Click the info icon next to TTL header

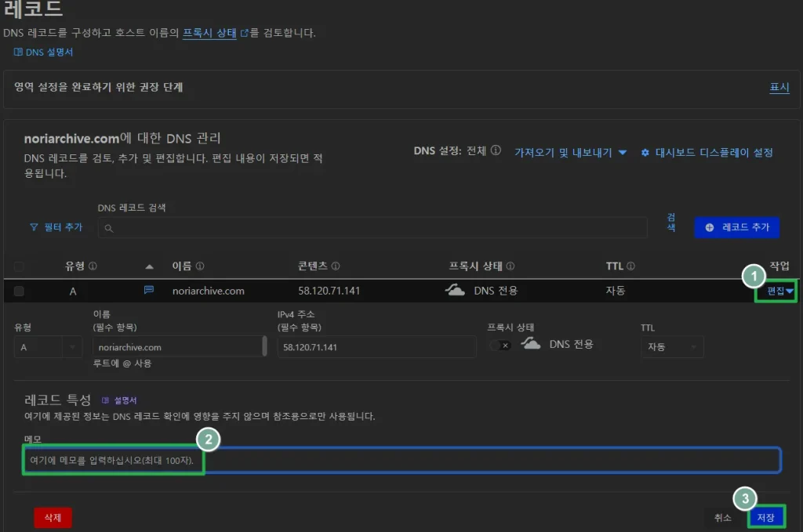(630, 266)
